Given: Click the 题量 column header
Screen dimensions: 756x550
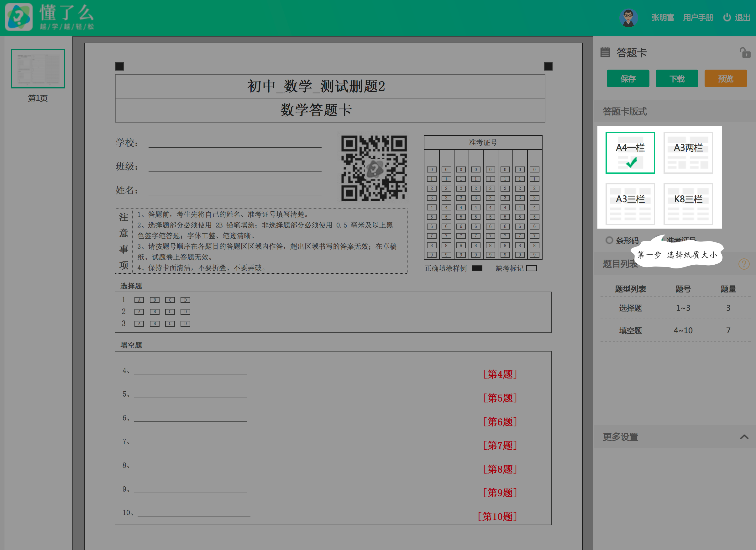Looking at the screenshot, I should pos(728,289).
